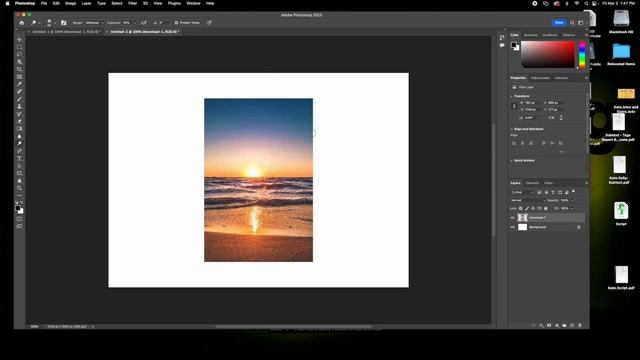Select the Rectangle shape tool
The width and height of the screenshot is (640, 360).
[x=20, y=173]
